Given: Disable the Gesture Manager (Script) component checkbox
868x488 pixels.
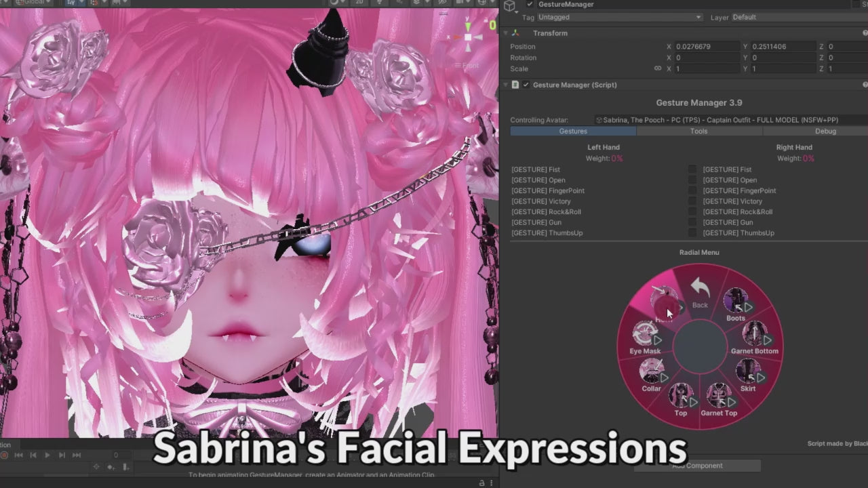Looking at the screenshot, I should click(x=526, y=85).
